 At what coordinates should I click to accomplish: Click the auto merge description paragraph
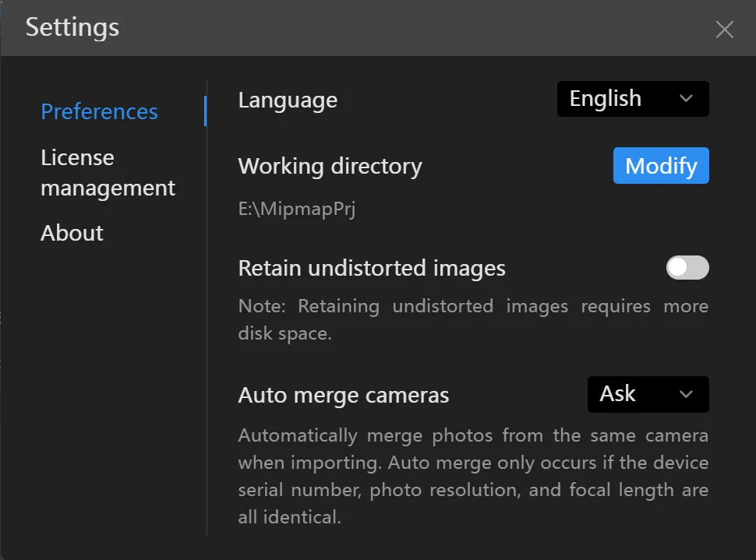472,475
